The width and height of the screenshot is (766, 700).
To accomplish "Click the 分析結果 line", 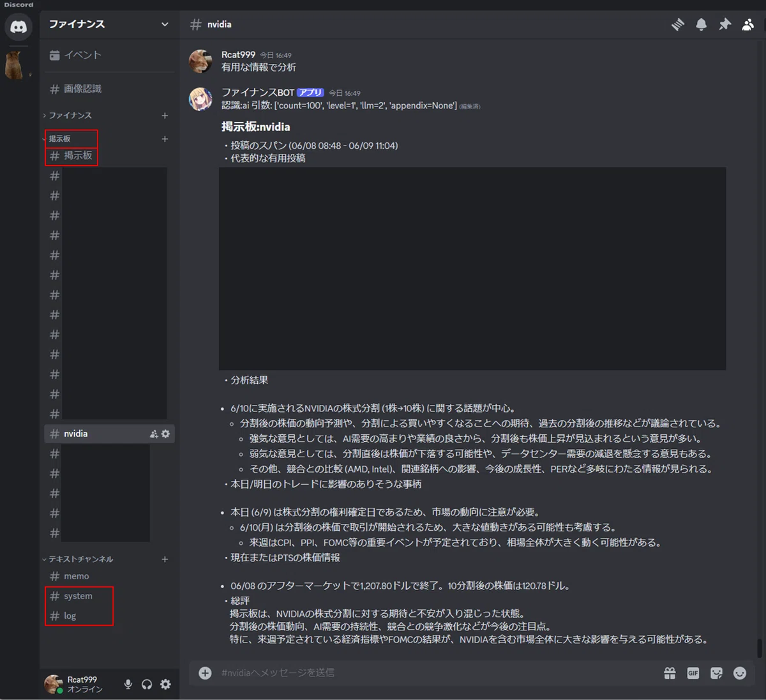I will [x=249, y=380].
